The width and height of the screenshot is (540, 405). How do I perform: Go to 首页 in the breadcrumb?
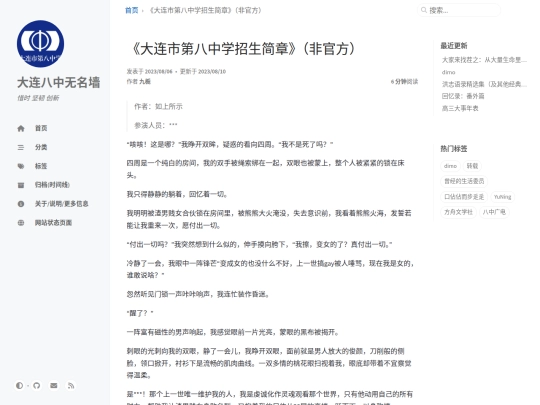click(132, 10)
